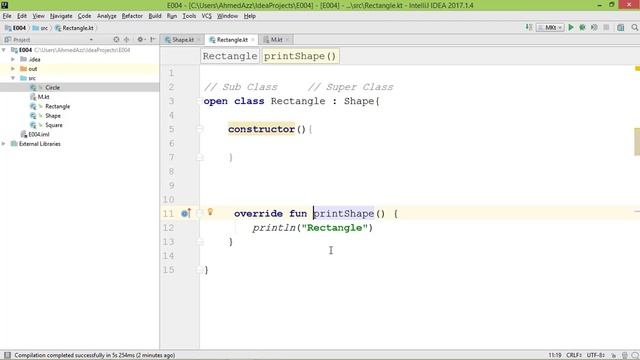
Task: Click printShape() breadcrumb above editor
Action: click(x=300, y=56)
